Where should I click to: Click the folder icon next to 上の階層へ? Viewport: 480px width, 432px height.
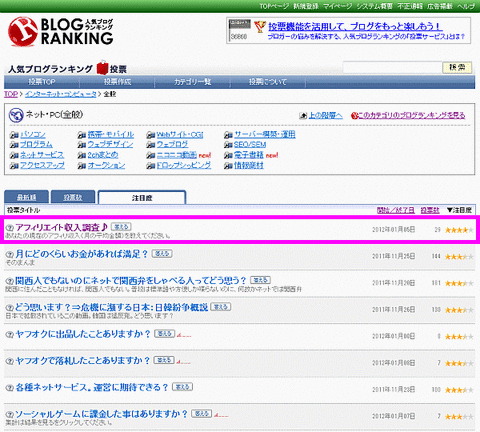tap(303, 116)
